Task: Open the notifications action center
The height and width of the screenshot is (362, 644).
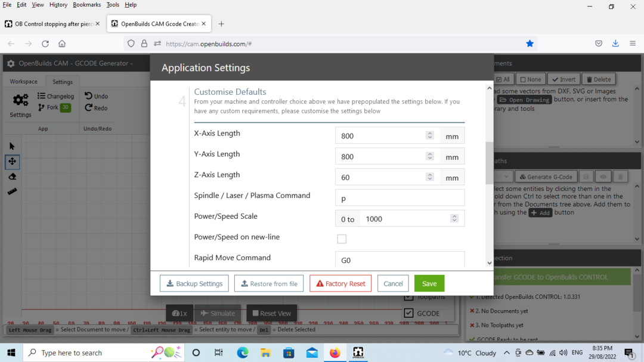Action: pos(629,352)
